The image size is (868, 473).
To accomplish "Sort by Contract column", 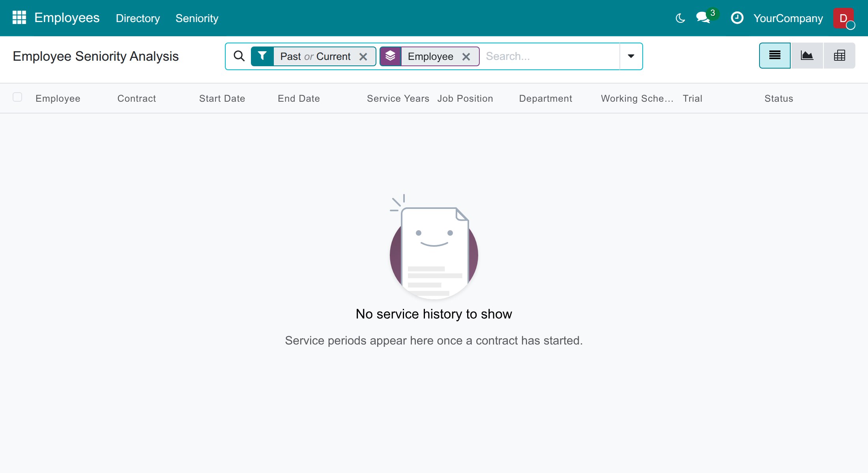I will (x=137, y=99).
